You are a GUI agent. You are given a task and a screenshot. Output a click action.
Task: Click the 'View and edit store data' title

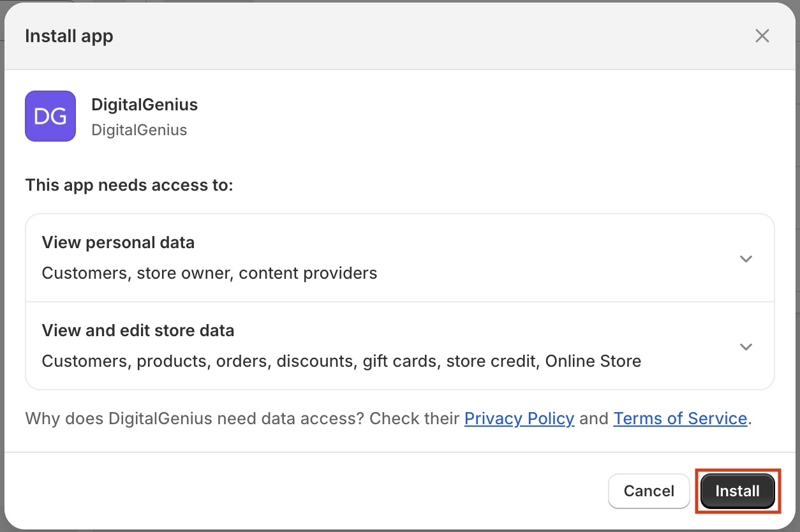tap(138, 330)
